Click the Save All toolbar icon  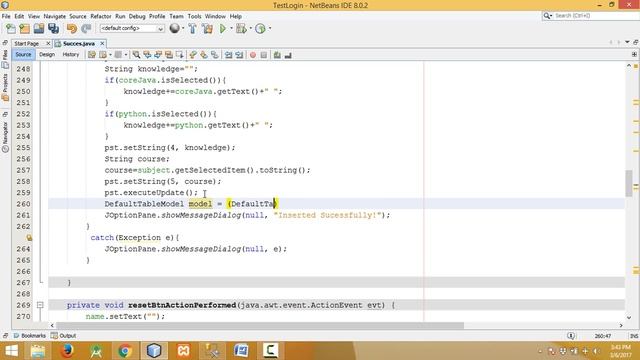point(53,29)
